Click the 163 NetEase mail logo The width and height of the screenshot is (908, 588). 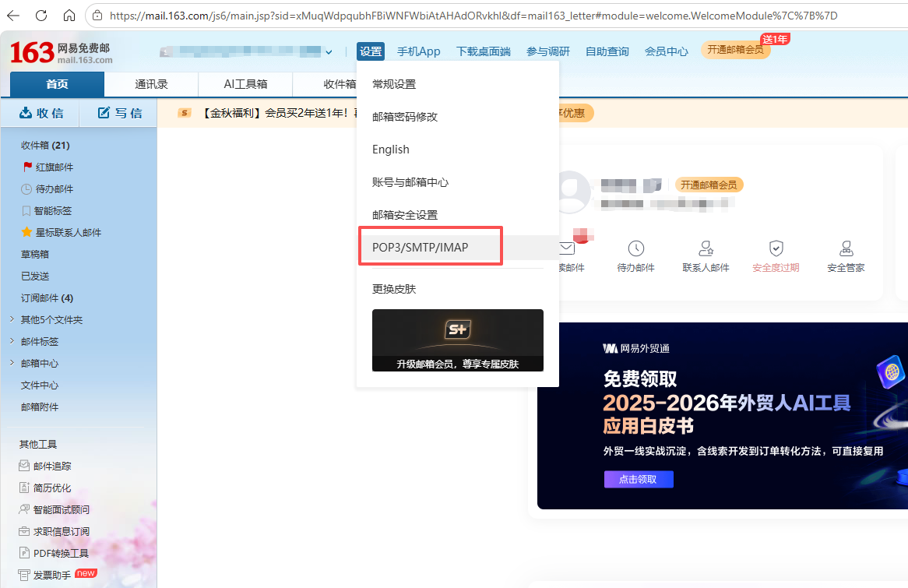point(61,53)
